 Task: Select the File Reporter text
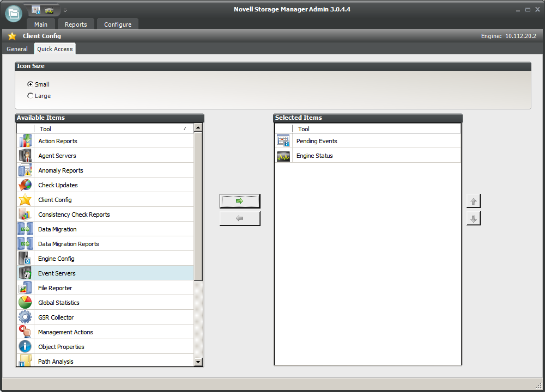(x=55, y=288)
